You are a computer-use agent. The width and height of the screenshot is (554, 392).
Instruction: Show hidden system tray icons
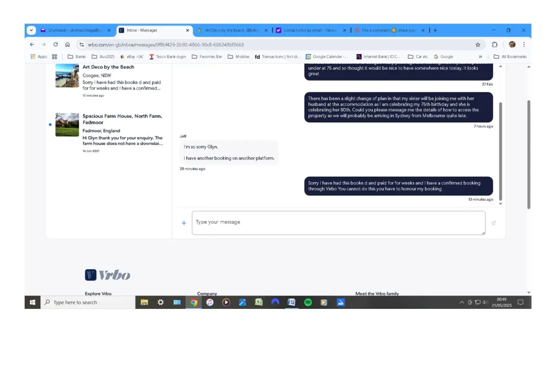(462, 302)
